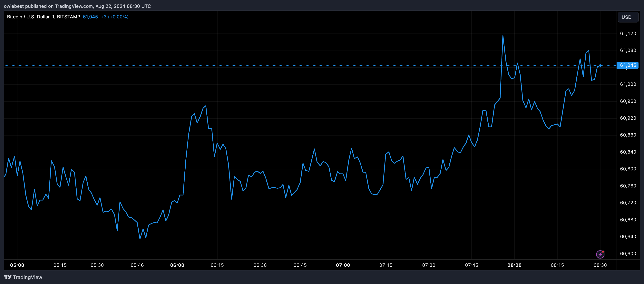Viewport: 644px width, 284px height.
Task: Click the Bitcoin / U.S. Dollar symbol title
Action: click(43, 17)
